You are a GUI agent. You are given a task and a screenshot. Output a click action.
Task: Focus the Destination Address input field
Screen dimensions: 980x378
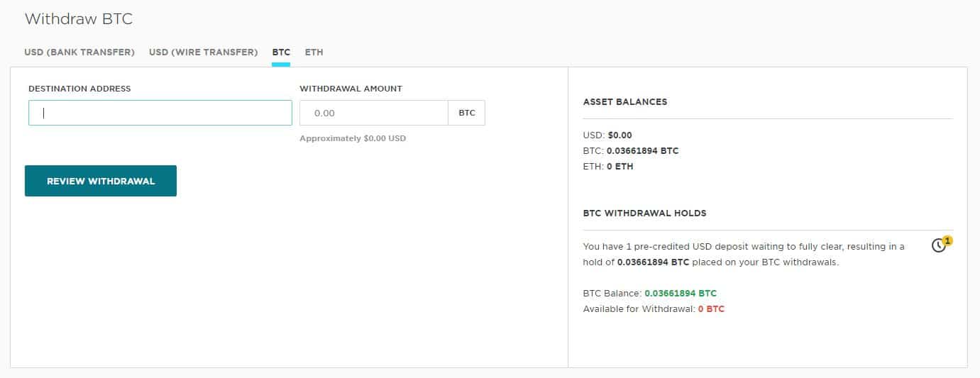160,113
